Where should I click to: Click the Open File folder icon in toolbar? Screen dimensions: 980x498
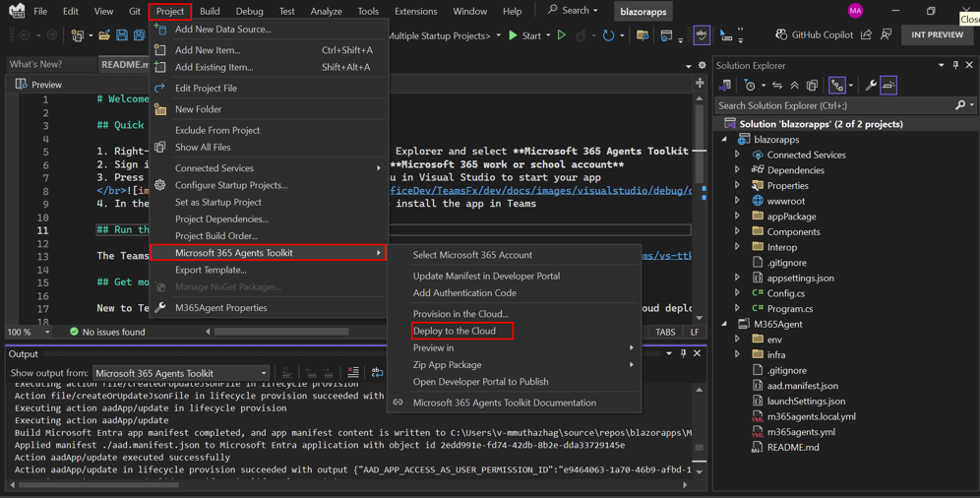click(104, 35)
